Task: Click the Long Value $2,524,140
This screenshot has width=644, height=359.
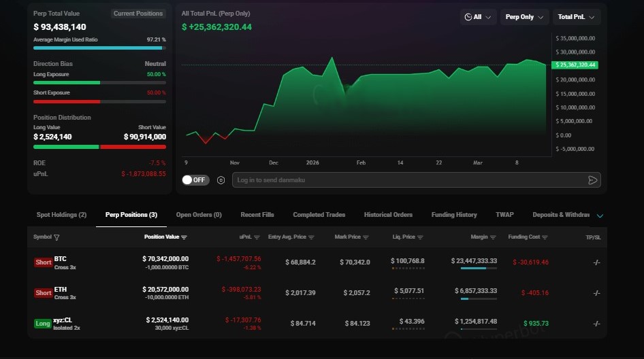Action: [52, 137]
